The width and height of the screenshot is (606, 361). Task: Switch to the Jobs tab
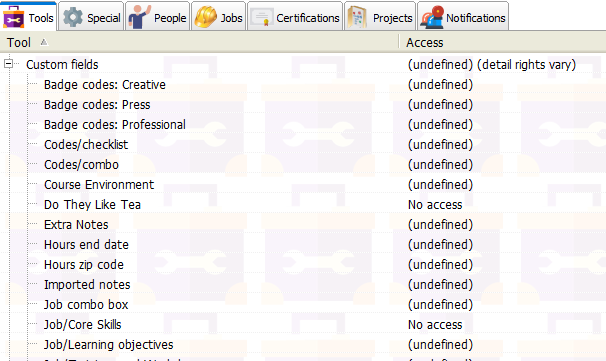[x=218, y=16]
